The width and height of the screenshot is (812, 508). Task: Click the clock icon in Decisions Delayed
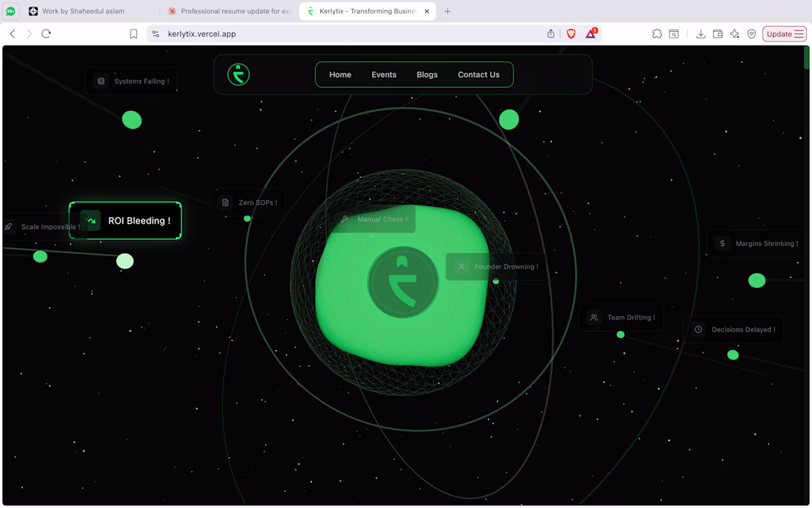(698, 329)
